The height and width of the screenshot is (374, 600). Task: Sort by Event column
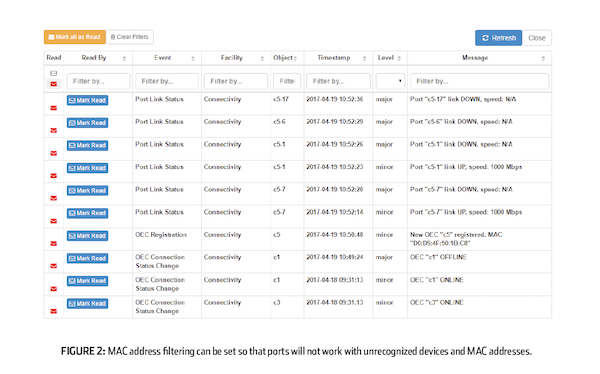click(193, 58)
